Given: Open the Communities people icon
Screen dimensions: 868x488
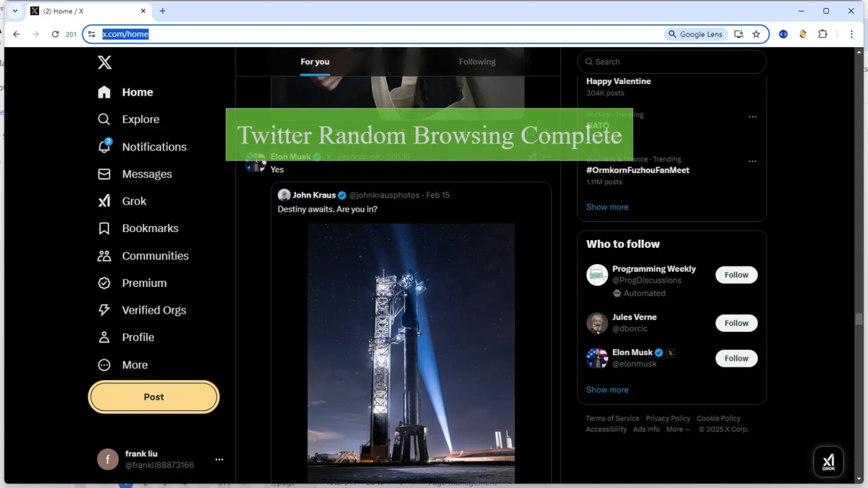Looking at the screenshot, I should [104, 256].
